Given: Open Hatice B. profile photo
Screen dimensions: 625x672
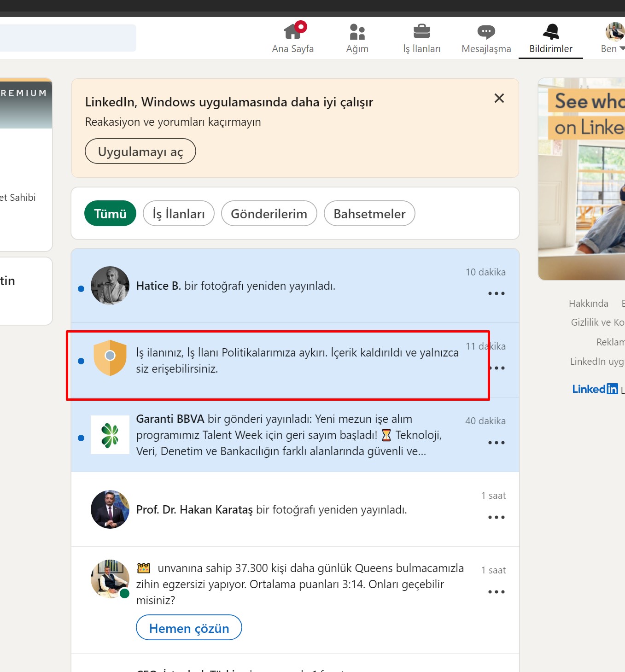Looking at the screenshot, I should [x=110, y=286].
